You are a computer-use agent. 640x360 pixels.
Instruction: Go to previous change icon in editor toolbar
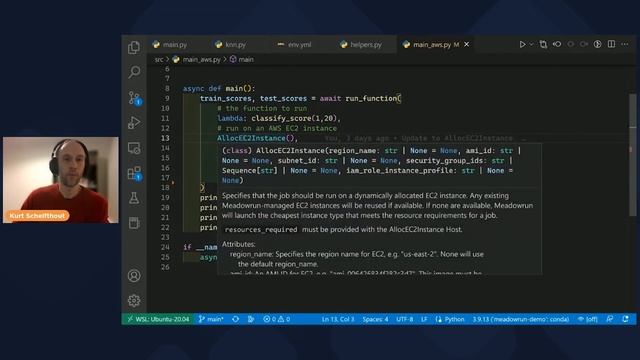coord(557,44)
